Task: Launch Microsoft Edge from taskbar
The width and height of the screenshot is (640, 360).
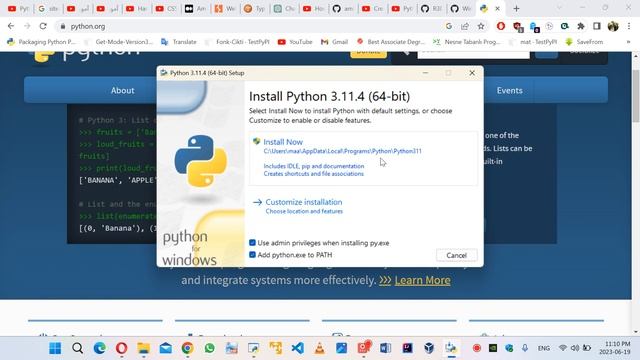Action: (x=100, y=348)
